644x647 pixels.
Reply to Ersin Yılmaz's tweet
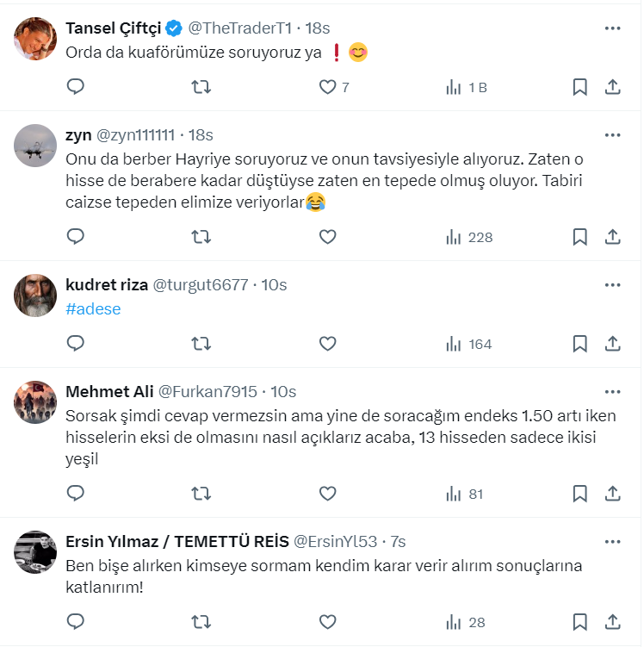click(x=76, y=621)
